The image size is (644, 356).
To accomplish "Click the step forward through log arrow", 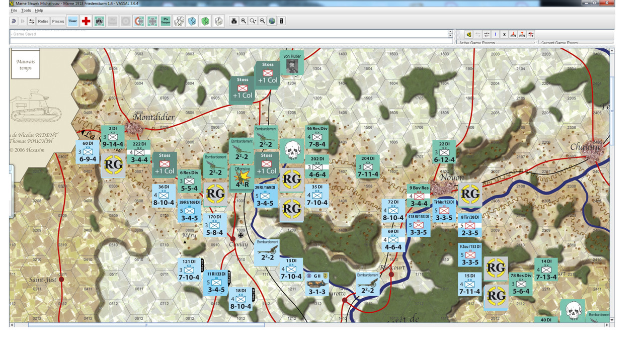I will pos(23,21).
